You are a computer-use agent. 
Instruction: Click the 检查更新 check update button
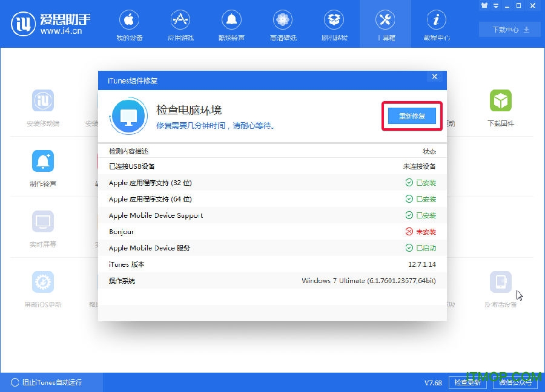click(467, 382)
